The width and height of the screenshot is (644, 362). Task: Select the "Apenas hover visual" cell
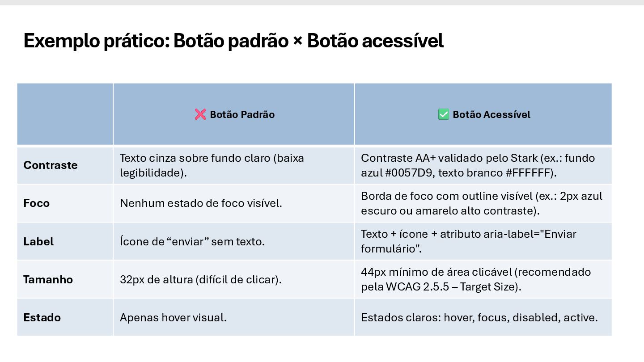[173, 318]
